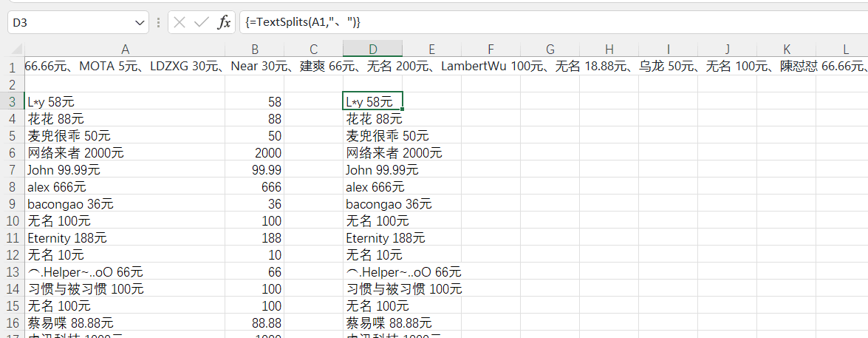Select column J header
The image size is (868, 338).
[x=728, y=50]
